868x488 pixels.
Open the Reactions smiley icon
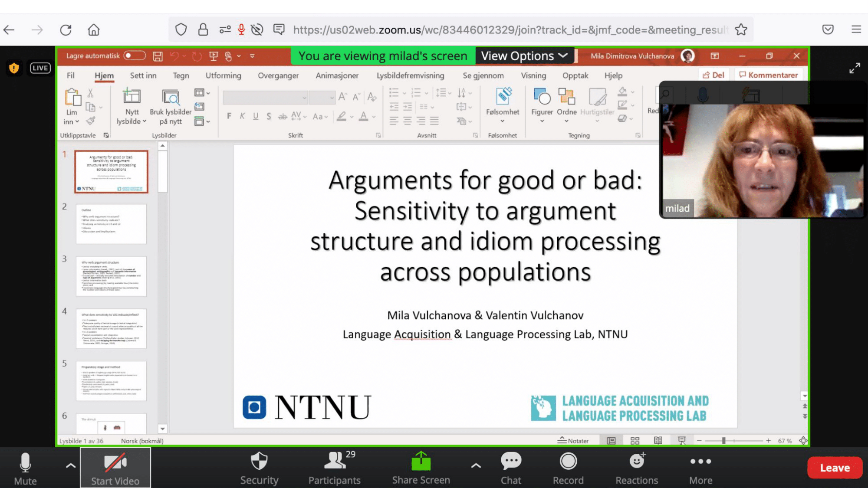[x=637, y=461]
